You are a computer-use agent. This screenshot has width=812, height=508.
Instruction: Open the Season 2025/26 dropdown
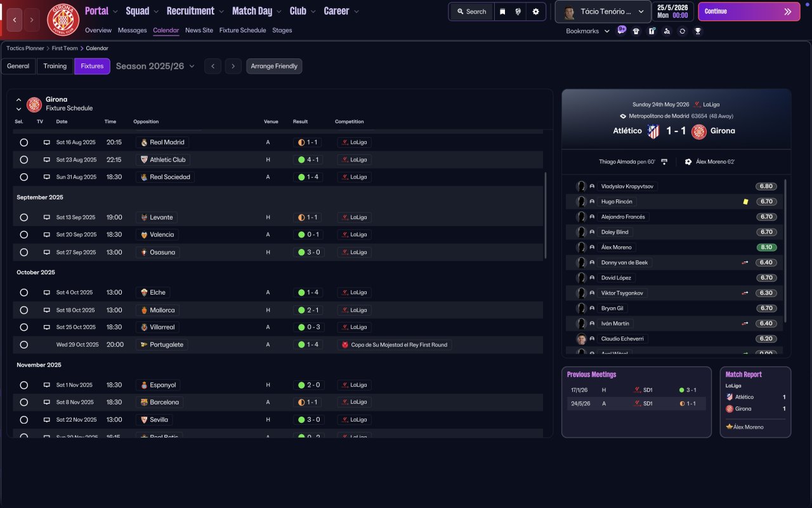click(155, 66)
